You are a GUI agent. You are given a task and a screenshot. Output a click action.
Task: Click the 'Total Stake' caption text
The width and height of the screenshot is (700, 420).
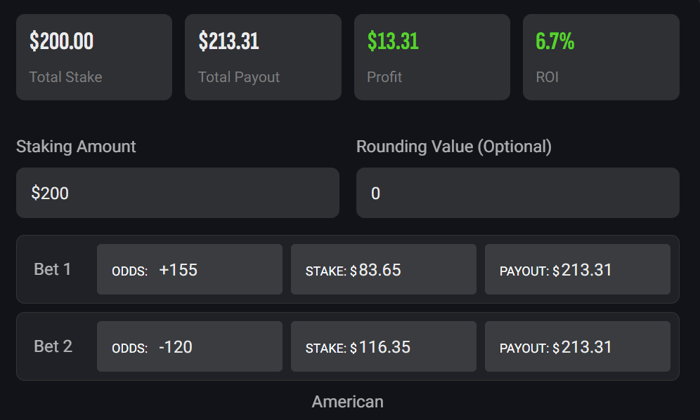(x=66, y=77)
